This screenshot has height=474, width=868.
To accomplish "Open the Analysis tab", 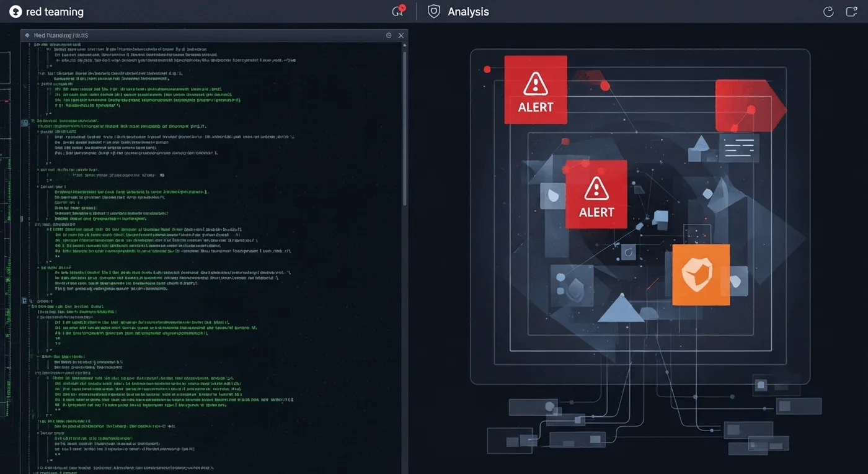I will pyautogui.click(x=468, y=12).
